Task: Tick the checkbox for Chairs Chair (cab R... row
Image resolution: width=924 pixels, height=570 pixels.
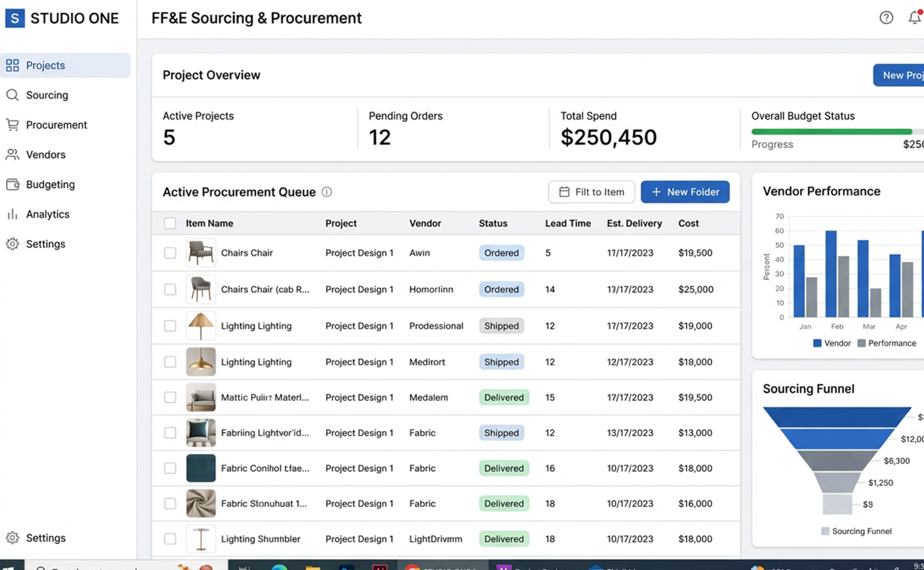Action: [170, 289]
